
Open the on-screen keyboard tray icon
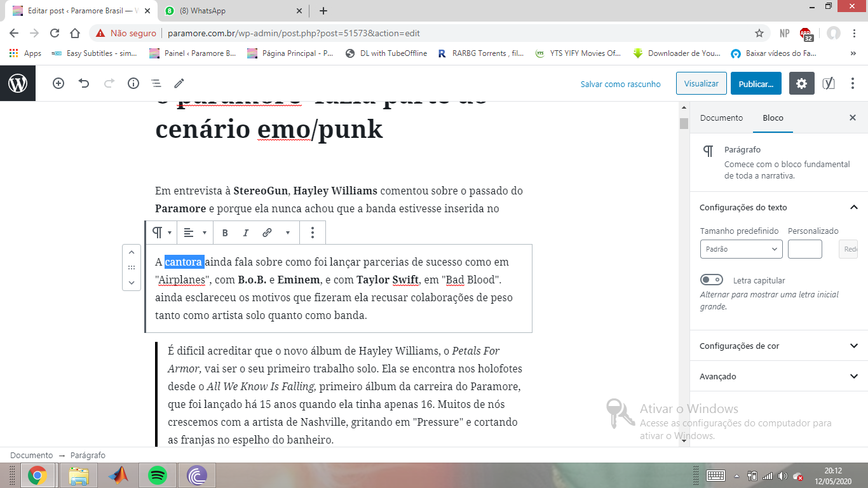pyautogui.click(x=716, y=476)
